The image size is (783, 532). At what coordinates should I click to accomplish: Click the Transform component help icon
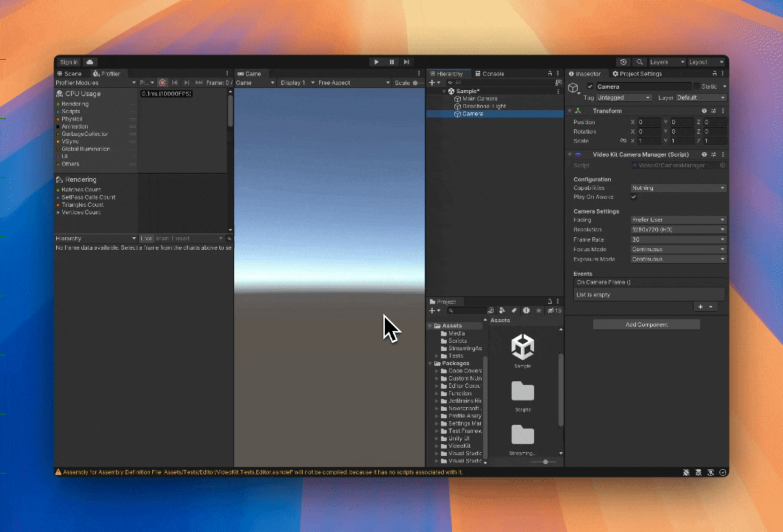[x=704, y=111]
